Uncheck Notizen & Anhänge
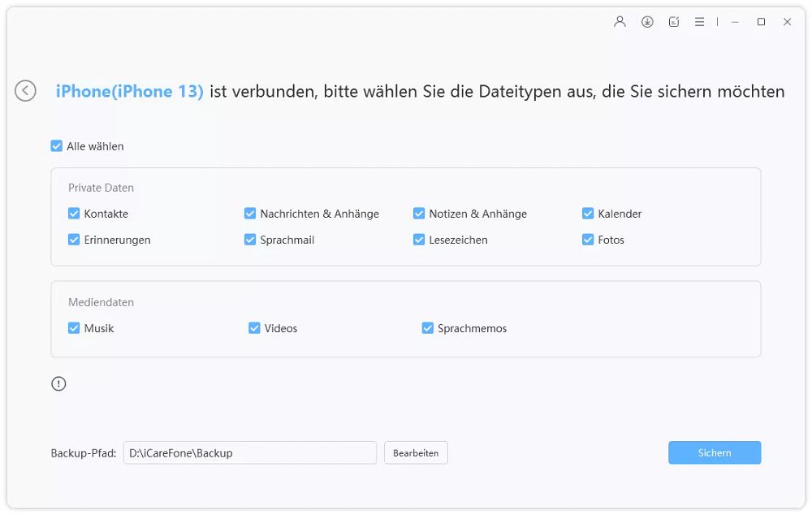 (x=418, y=214)
